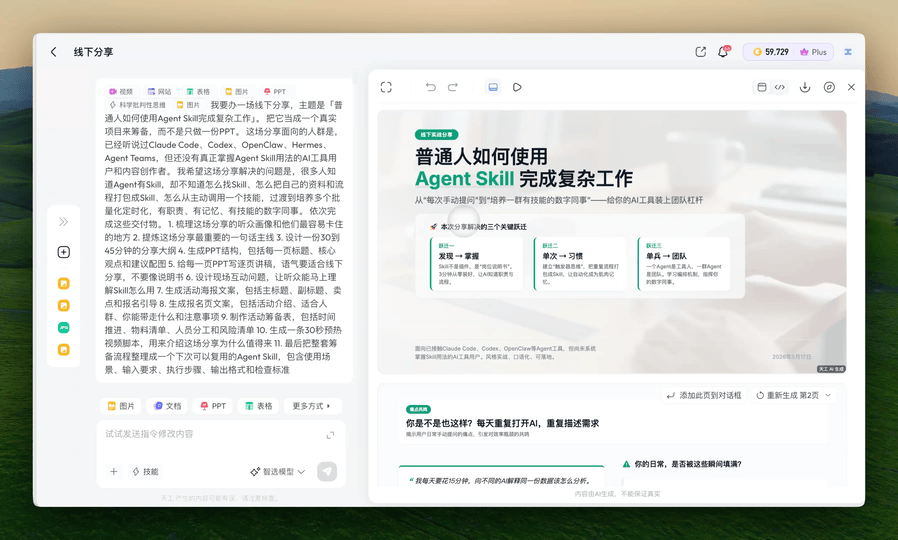The height and width of the screenshot is (540, 898).
Task: Open the share icon in the top bar
Action: coord(700,52)
